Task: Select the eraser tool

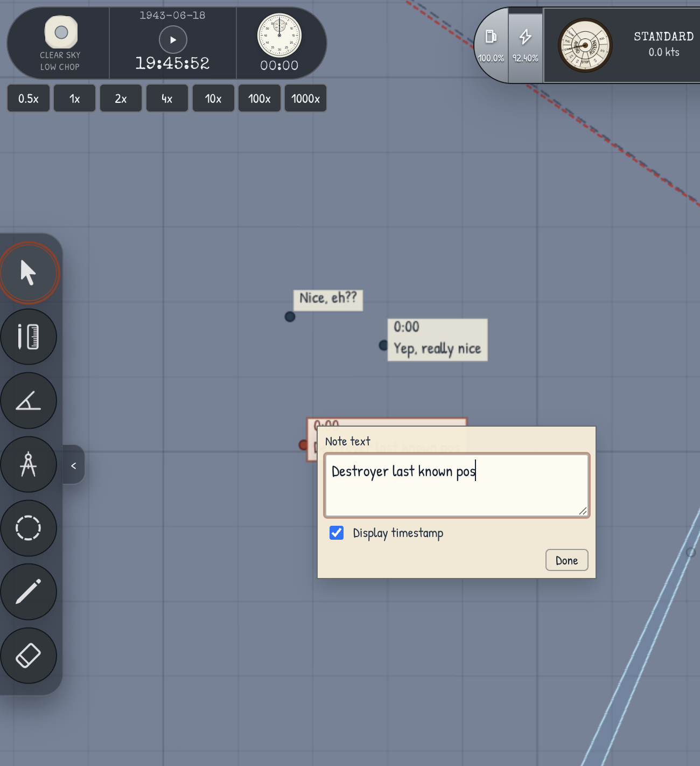Action: (x=29, y=656)
